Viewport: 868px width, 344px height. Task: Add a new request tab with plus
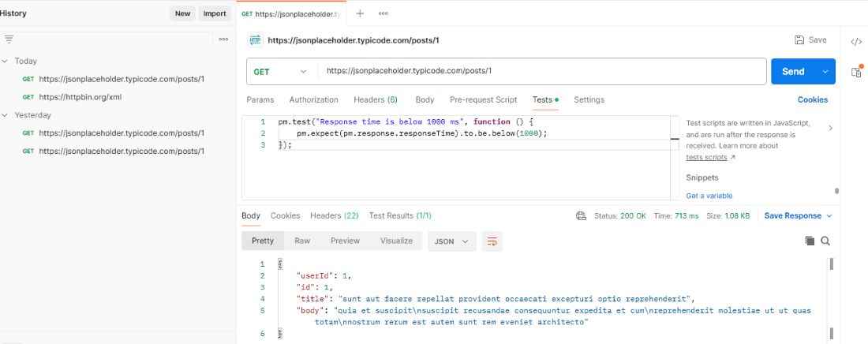pos(360,14)
